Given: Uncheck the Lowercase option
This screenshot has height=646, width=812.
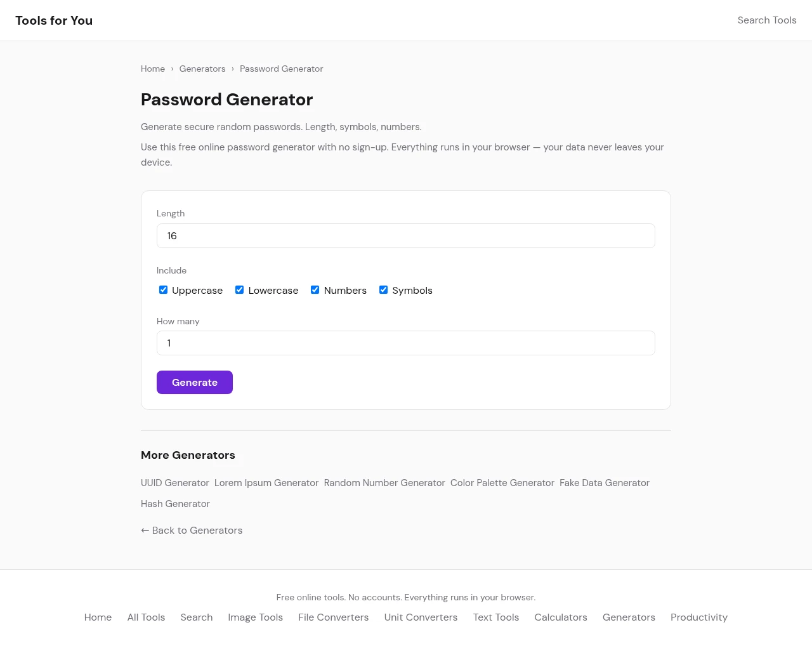Looking at the screenshot, I should (x=240, y=290).
